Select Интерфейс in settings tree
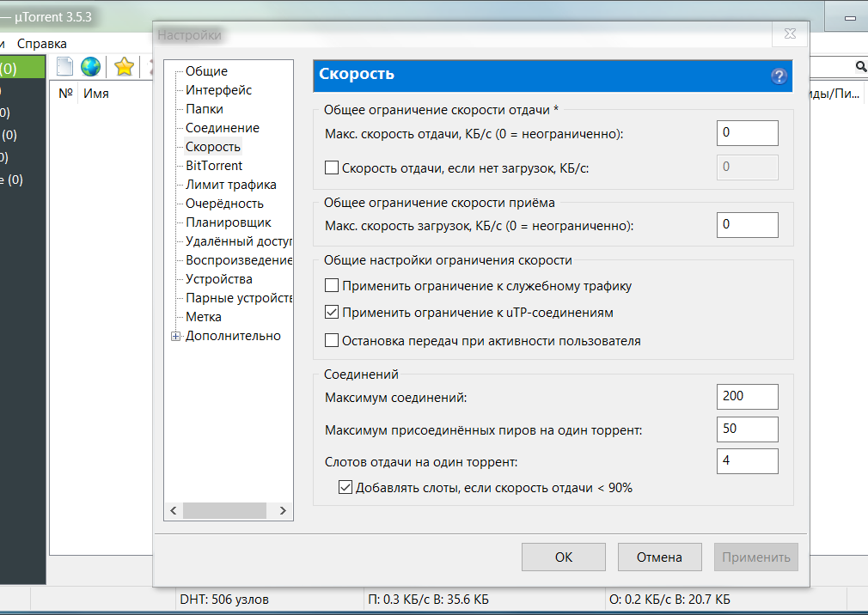The height and width of the screenshot is (615, 868). coord(218,90)
